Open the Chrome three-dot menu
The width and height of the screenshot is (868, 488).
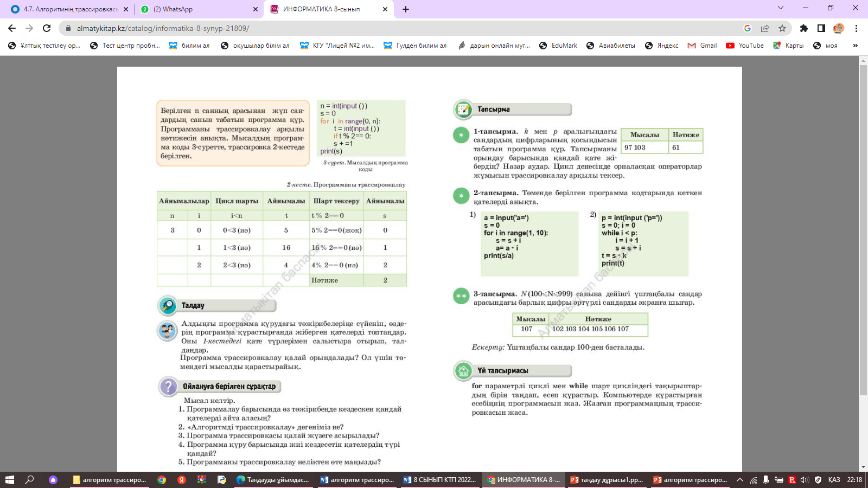[x=856, y=28]
